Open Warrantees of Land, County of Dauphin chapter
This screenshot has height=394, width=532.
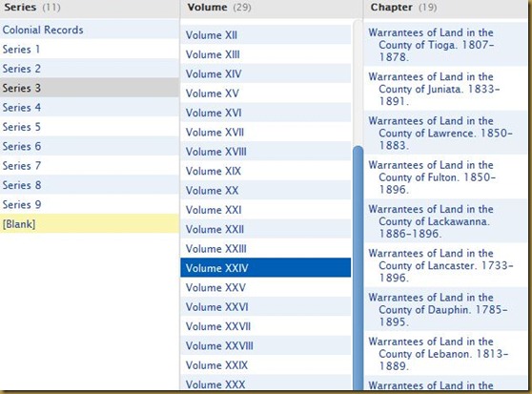point(445,309)
